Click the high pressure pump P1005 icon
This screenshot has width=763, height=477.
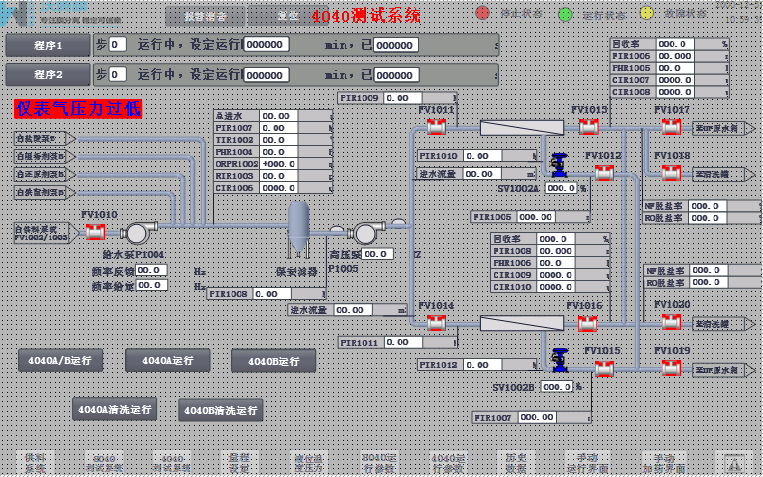pos(365,233)
